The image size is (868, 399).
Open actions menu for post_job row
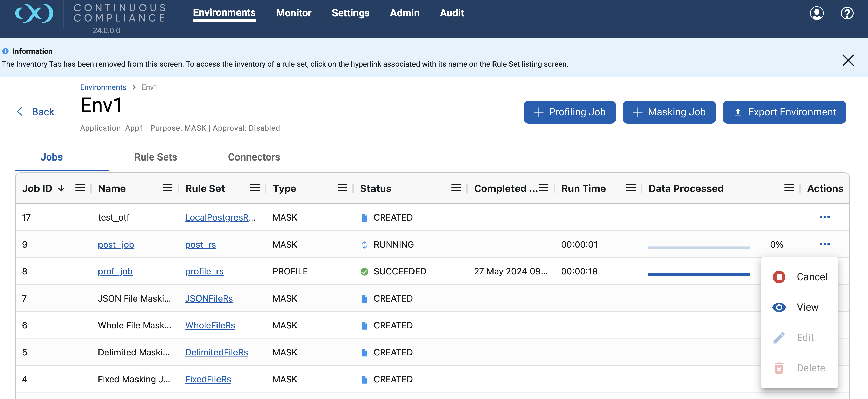click(x=824, y=244)
